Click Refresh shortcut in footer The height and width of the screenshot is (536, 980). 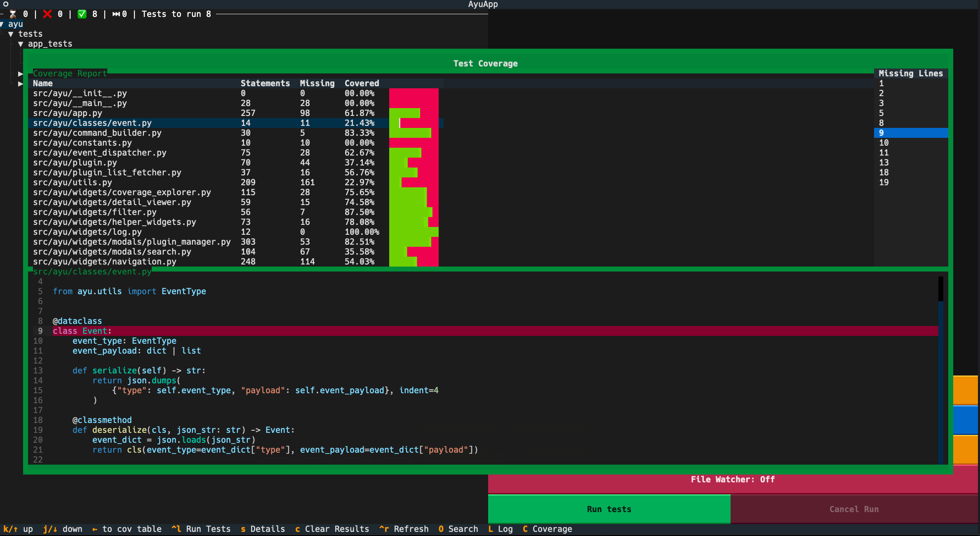click(x=404, y=529)
